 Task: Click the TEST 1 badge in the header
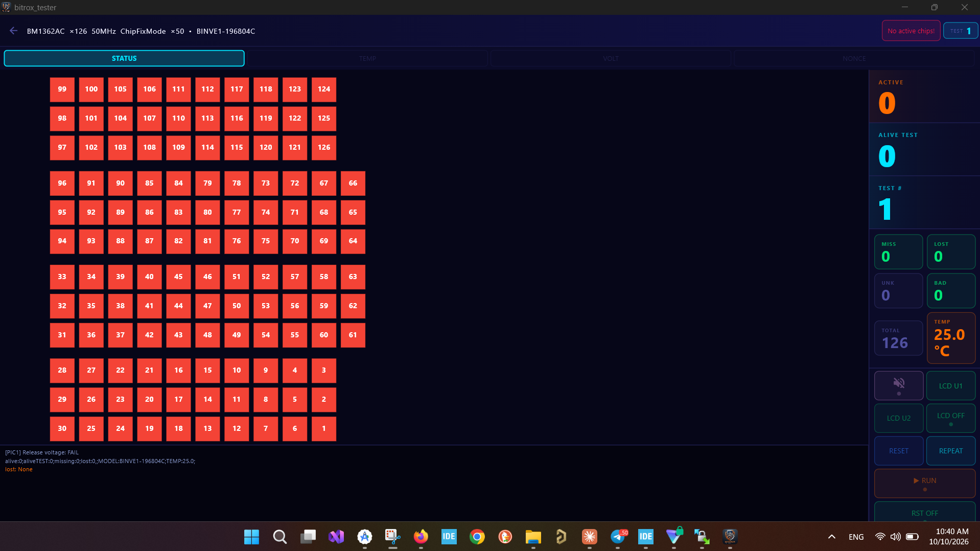961,31
